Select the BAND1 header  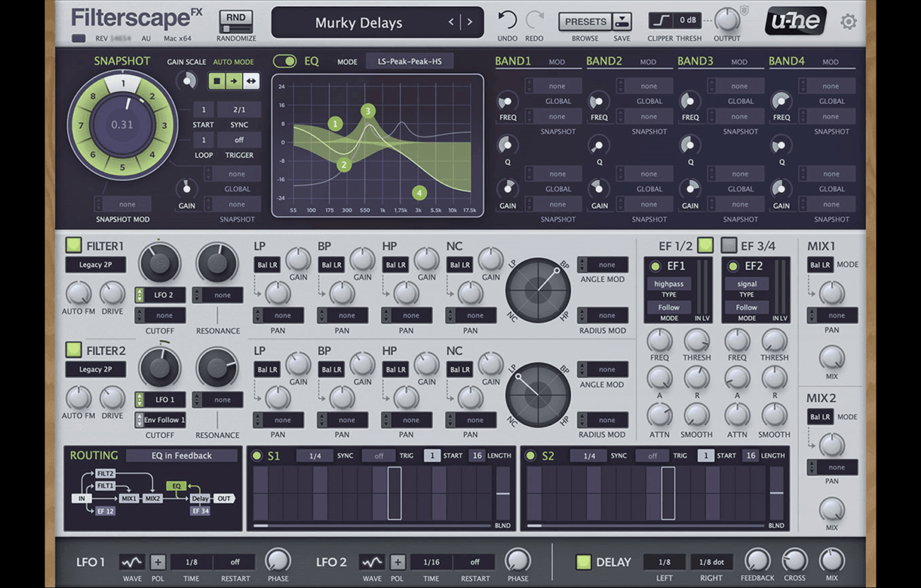[x=513, y=62]
